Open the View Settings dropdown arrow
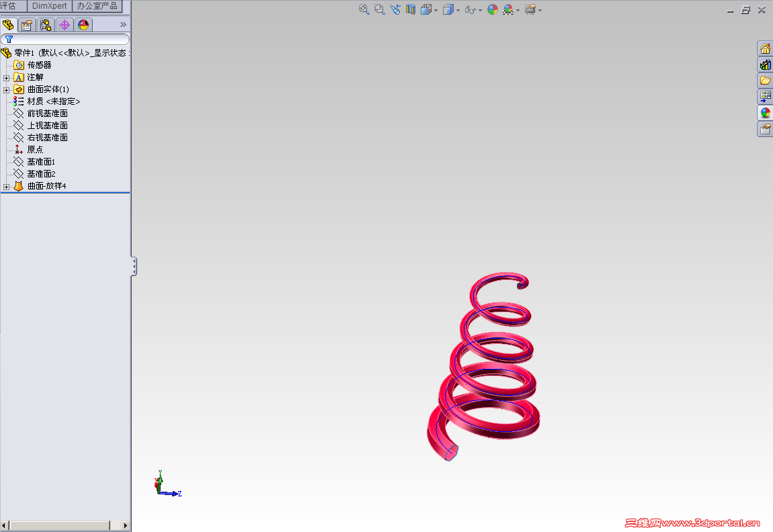Viewport: 773px width, 532px height. (x=540, y=10)
